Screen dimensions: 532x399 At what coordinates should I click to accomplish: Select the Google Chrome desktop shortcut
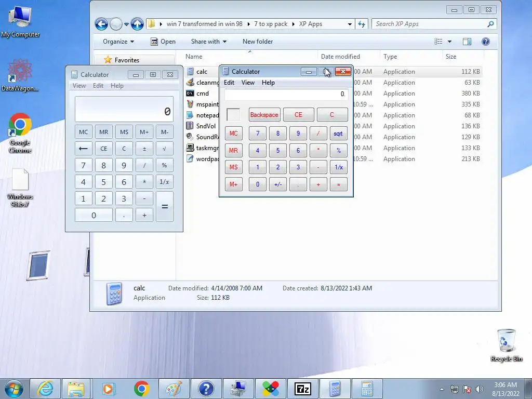pos(20,133)
